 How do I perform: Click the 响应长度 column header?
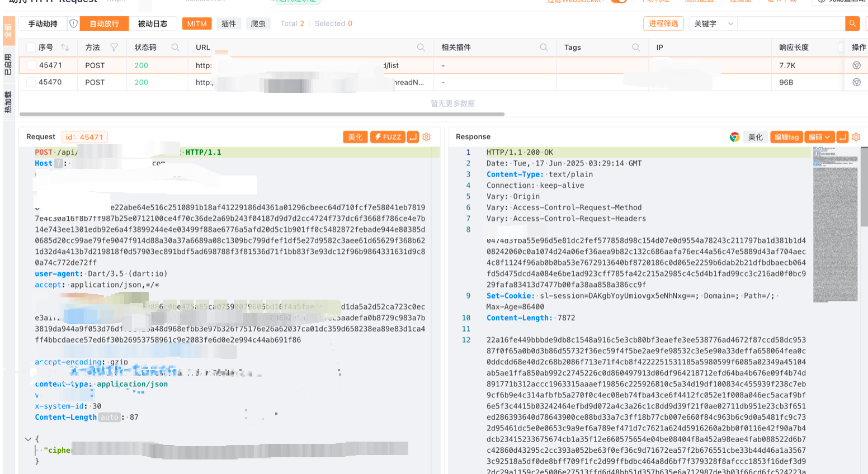[794, 48]
